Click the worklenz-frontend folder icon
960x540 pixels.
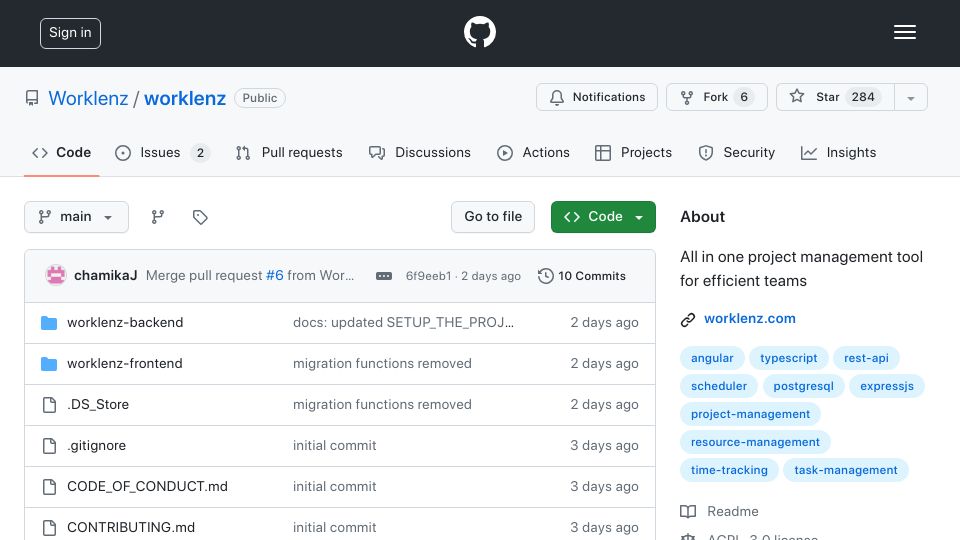point(49,364)
